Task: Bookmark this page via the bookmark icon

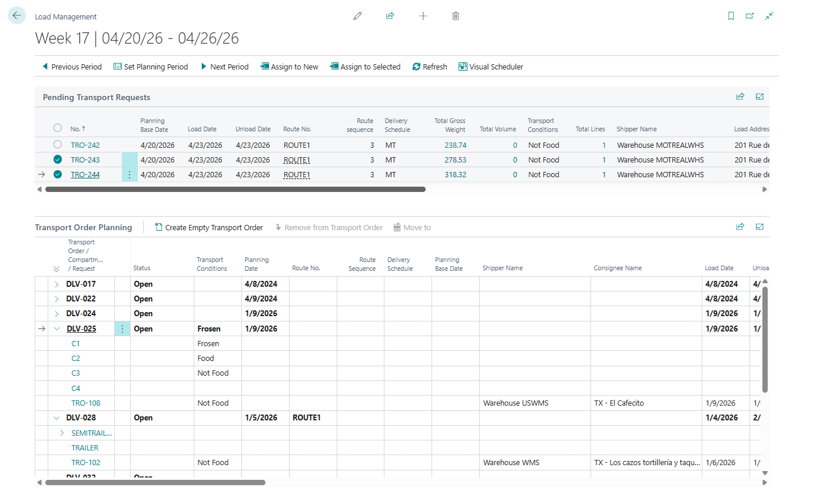Action: (x=731, y=16)
